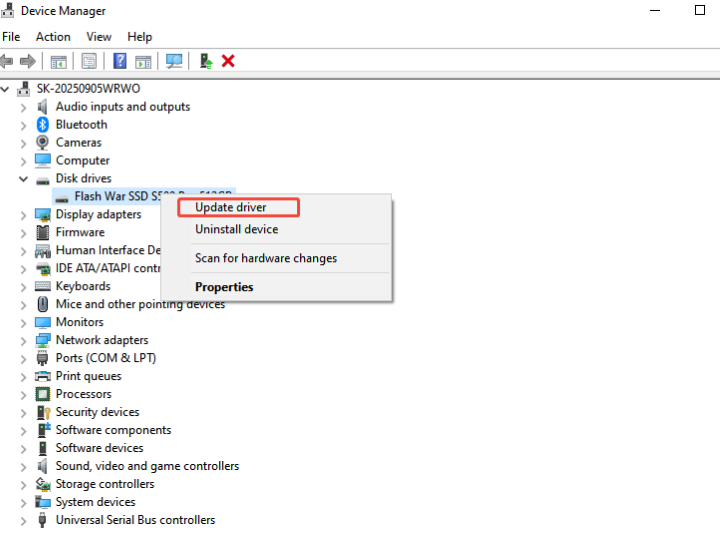Collapse the SK-20250905WRWO root node
Screen dimensions: 720x535
point(5,89)
